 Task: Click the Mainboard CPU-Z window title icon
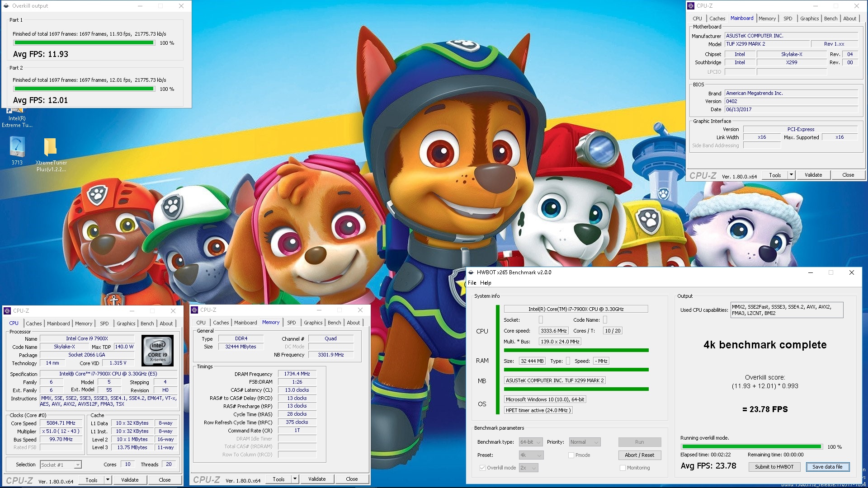[x=691, y=6]
